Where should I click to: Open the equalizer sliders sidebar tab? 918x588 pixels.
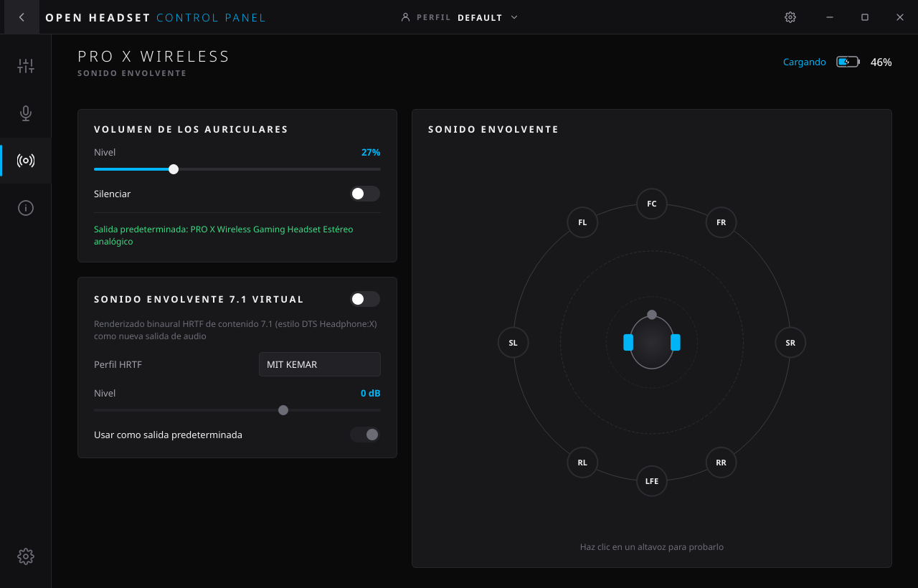tap(26, 66)
